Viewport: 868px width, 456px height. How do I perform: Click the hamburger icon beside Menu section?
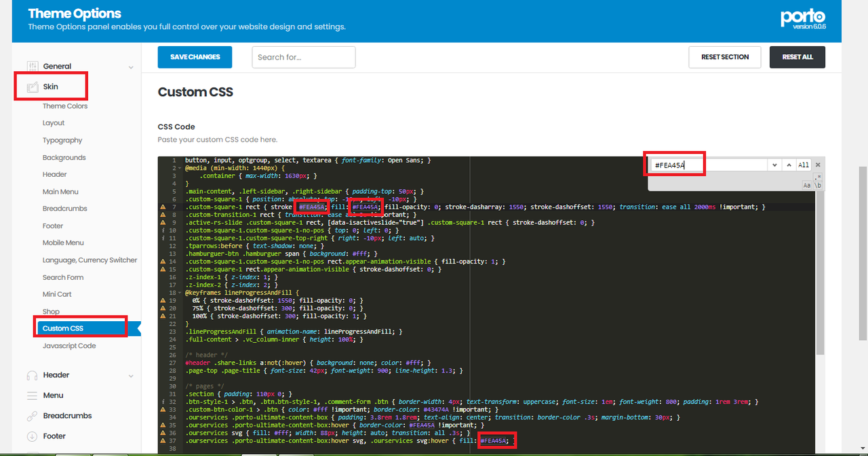click(32, 396)
